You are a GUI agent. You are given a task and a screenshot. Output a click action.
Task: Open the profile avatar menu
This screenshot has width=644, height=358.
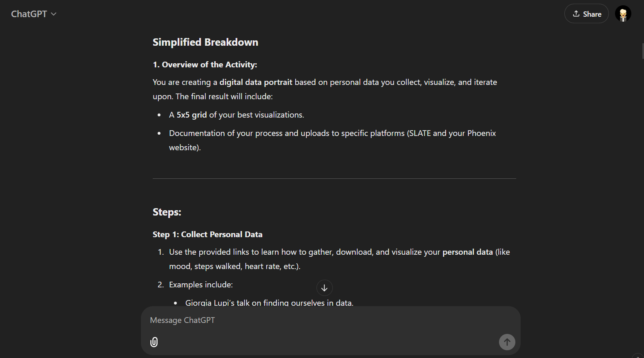[x=623, y=13]
